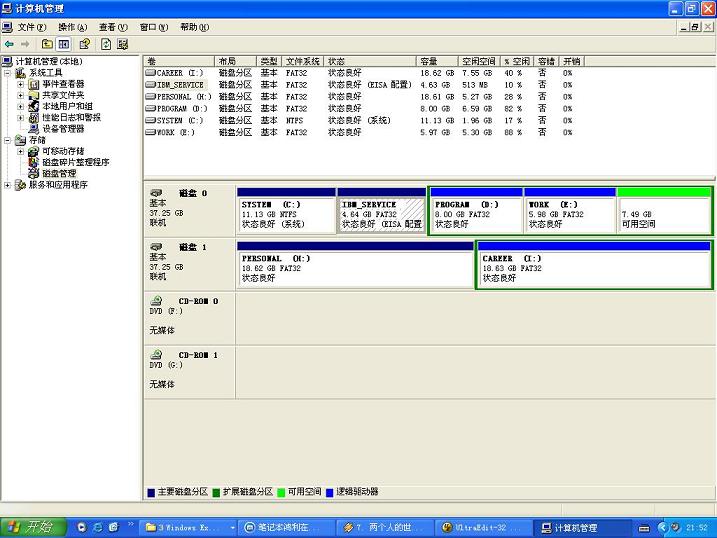Collapse the 系统工具 (System Tools) node
Viewport: 717px width, 538px height.
pos(8,73)
